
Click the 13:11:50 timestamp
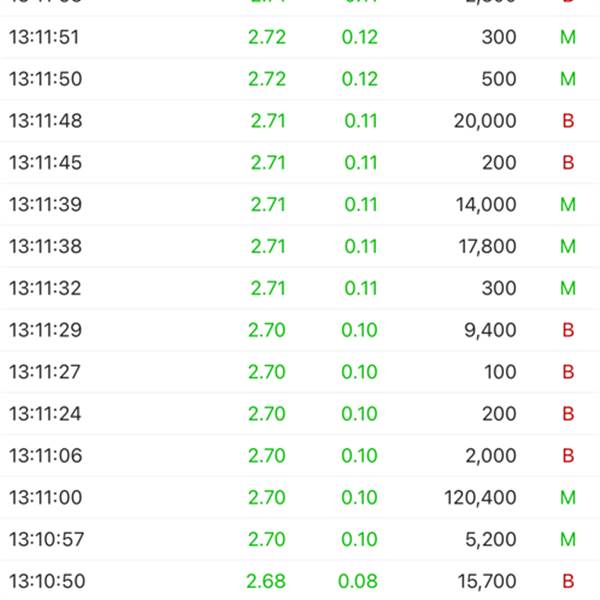[x=44, y=79]
